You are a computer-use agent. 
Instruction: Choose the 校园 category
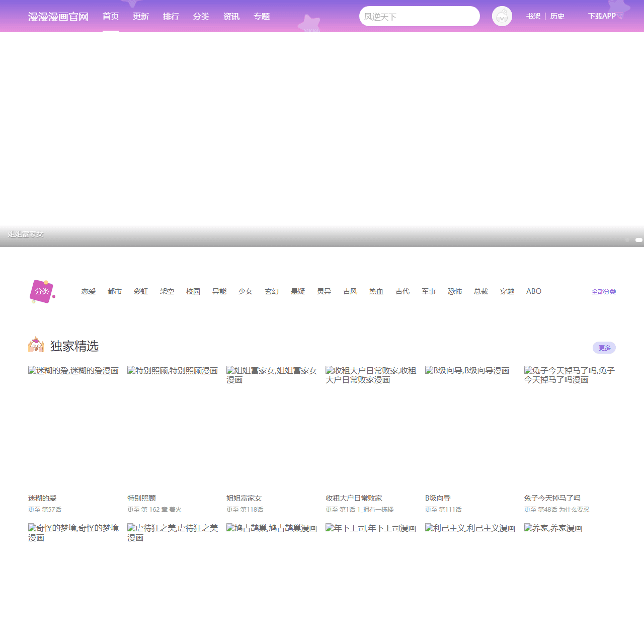tap(193, 291)
